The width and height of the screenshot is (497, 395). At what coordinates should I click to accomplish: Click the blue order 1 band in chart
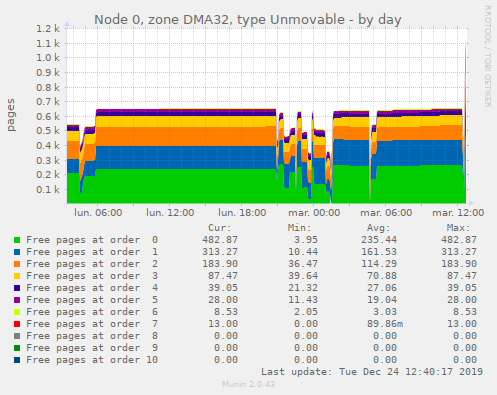click(x=187, y=158)
